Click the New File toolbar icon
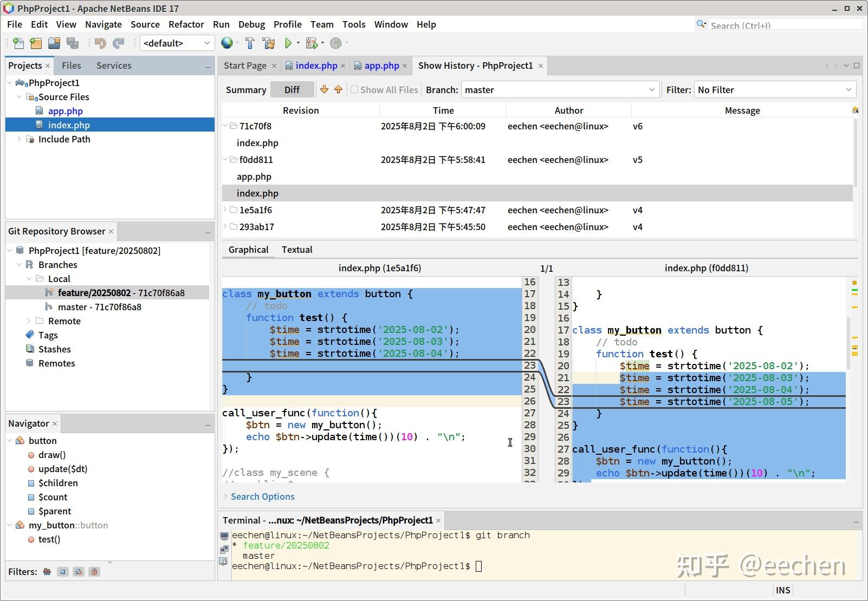Viewport: 868px width, 601px height. pyautogui.click(x=18, y=43)
